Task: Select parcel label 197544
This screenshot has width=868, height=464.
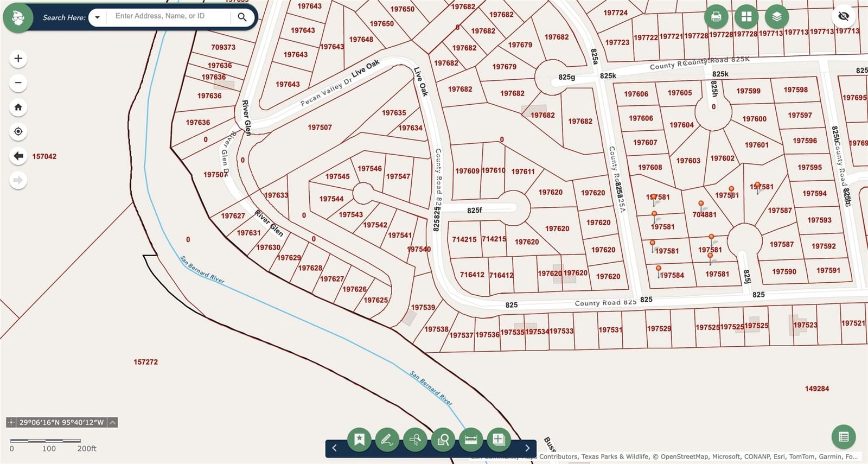Action: click(331, 199)
